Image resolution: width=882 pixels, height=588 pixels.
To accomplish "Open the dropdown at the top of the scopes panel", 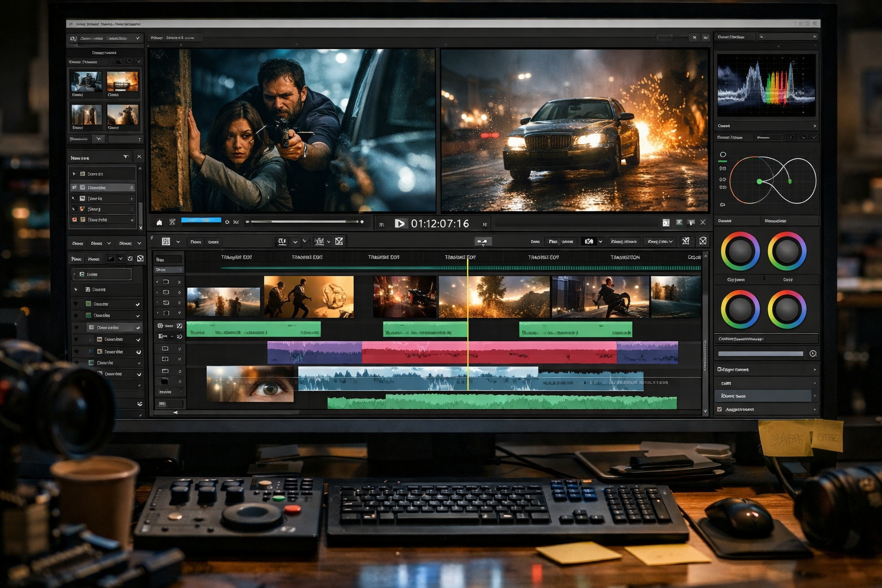I will (787, 37).
